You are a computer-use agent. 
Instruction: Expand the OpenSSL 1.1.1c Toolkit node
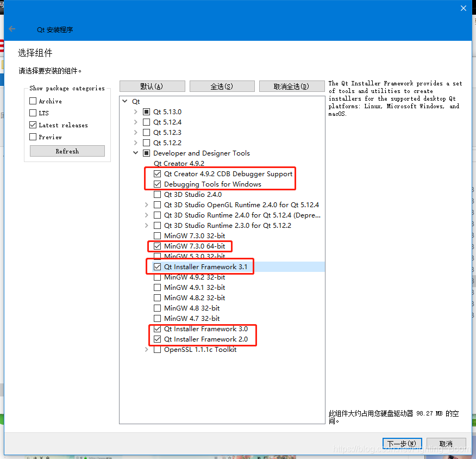point(146,349)
